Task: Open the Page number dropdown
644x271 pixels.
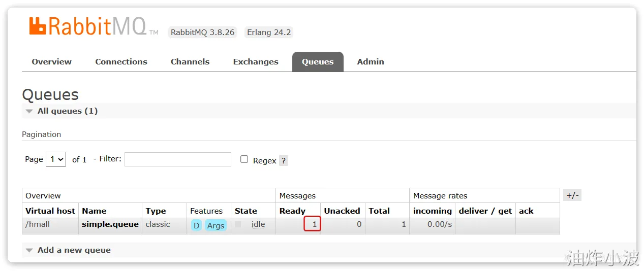Action: tap(56, 159)
